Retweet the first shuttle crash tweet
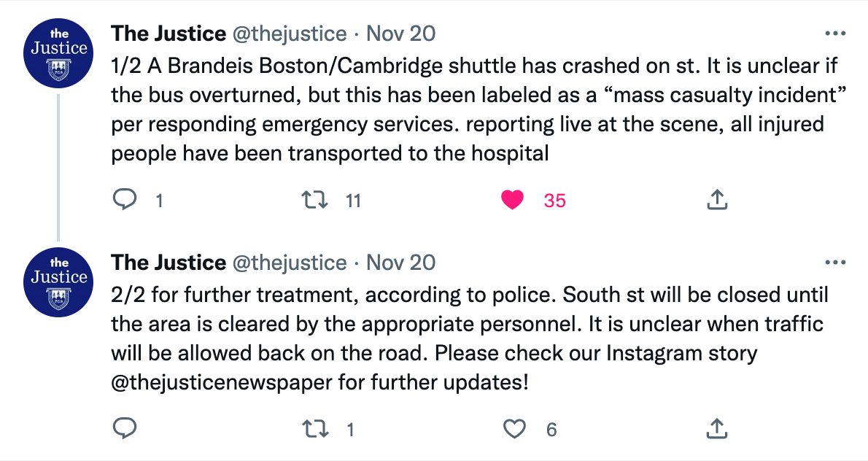868x461 pixels. (316, 199)
